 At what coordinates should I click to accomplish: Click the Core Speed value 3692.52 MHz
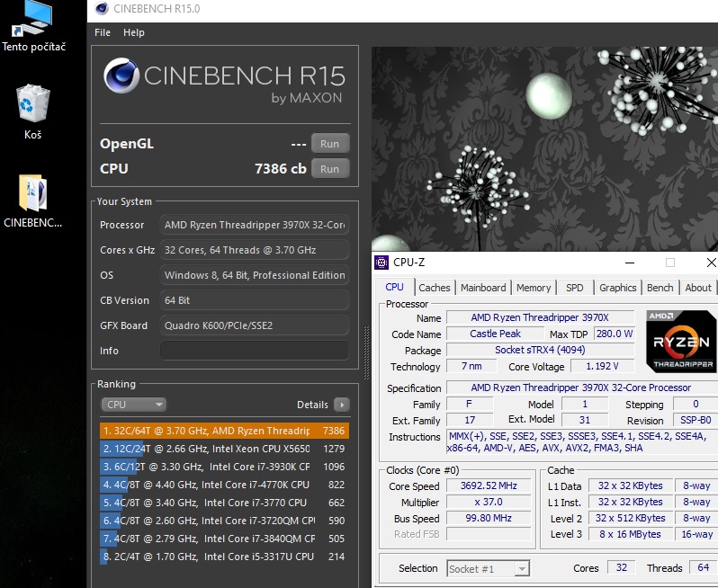[x=489, y=486]
